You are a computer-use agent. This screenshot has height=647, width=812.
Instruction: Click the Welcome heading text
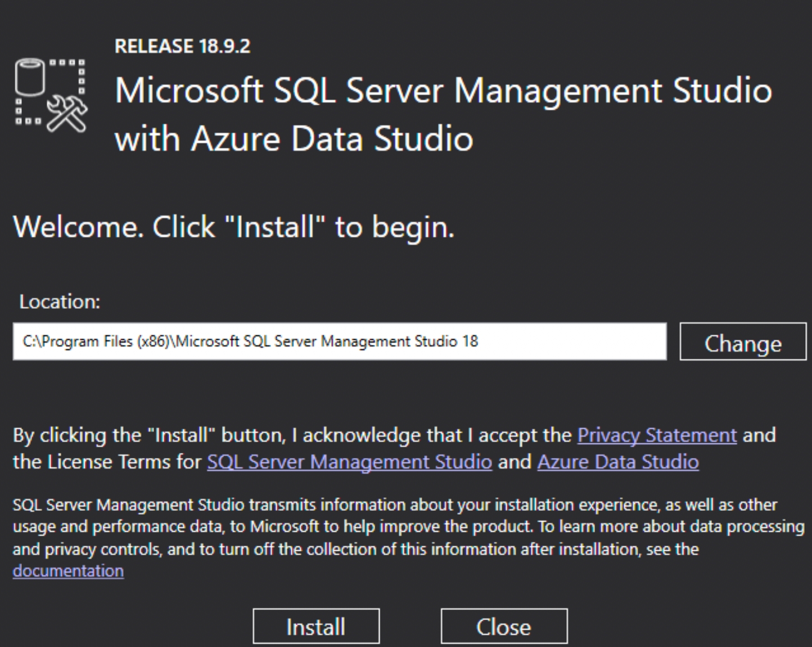[x=233, y=227]
